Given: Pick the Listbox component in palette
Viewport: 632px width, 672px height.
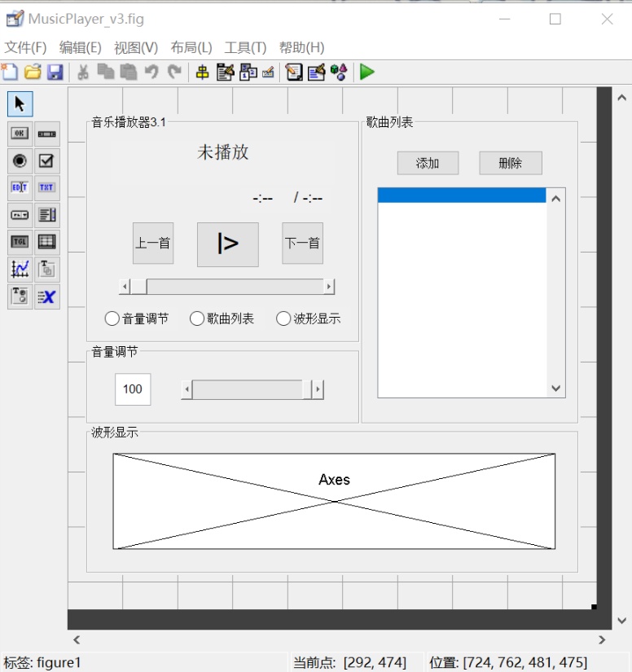Looking at the screenshot, I should (x=46, y=215).
